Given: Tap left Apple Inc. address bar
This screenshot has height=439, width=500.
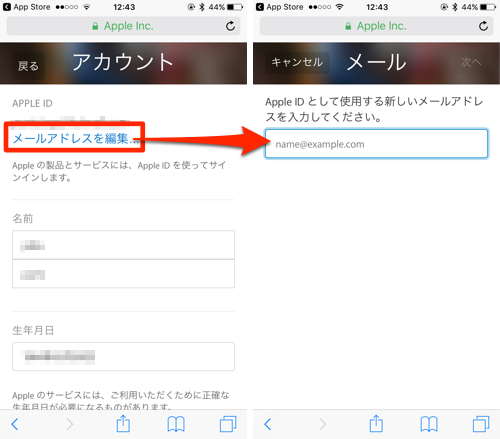Looking at the screenshot, I should tap(123, 26).
